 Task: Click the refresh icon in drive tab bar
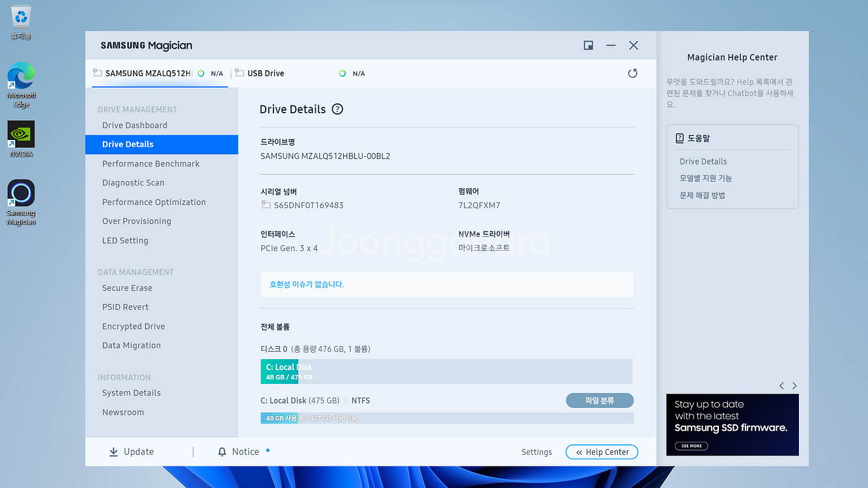(632, 74)
